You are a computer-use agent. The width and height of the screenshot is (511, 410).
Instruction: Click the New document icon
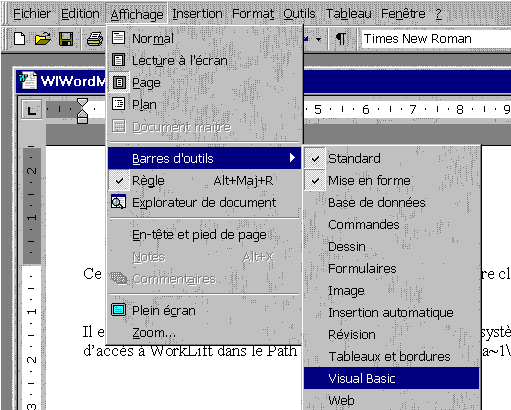click(20, 39)
